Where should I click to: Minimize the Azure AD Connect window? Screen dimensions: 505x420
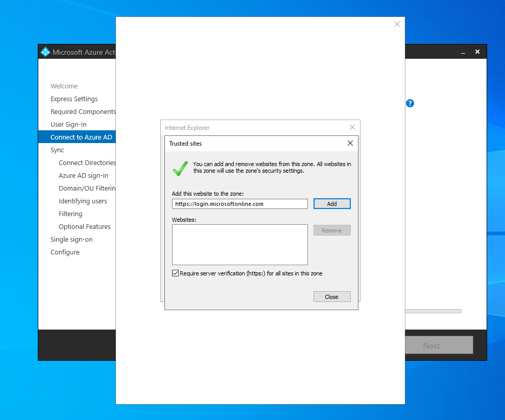(463, 52)
